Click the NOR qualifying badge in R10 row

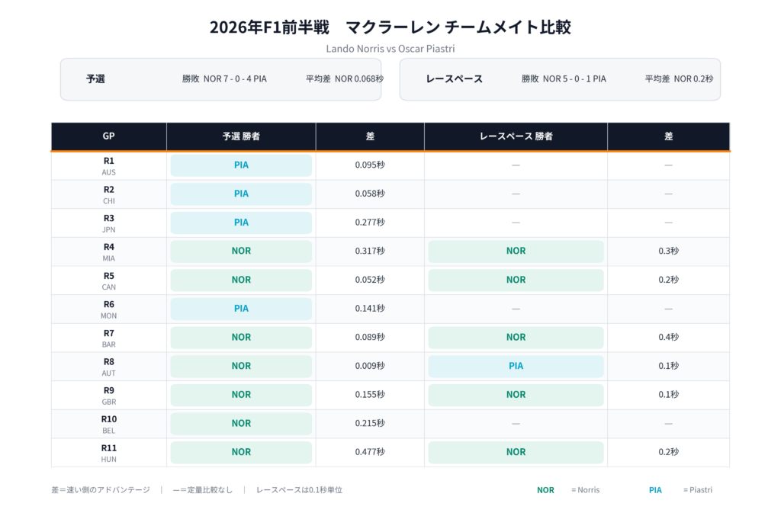[x=241, y=424]
